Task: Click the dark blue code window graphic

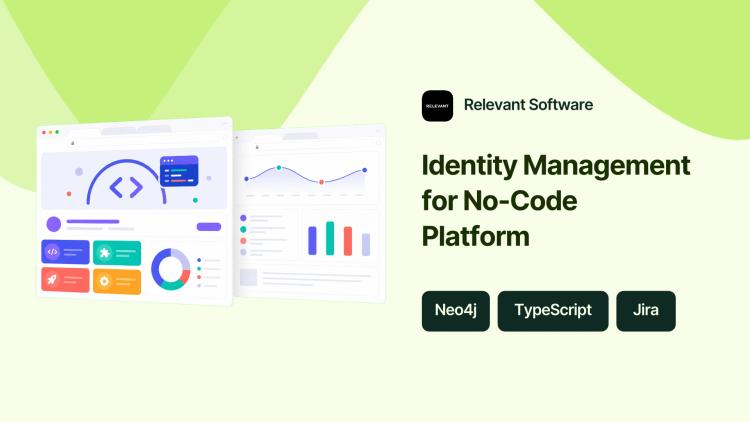Action: pyautogui.click(x=179, y=171)
